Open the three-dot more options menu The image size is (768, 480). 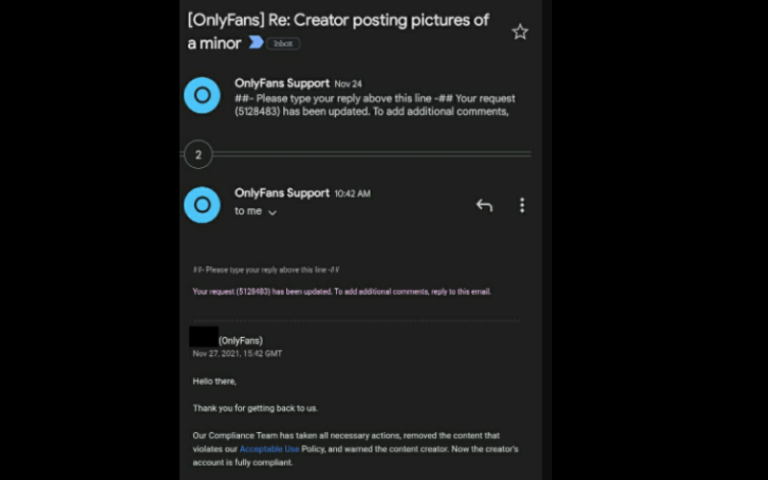[521, 205]
